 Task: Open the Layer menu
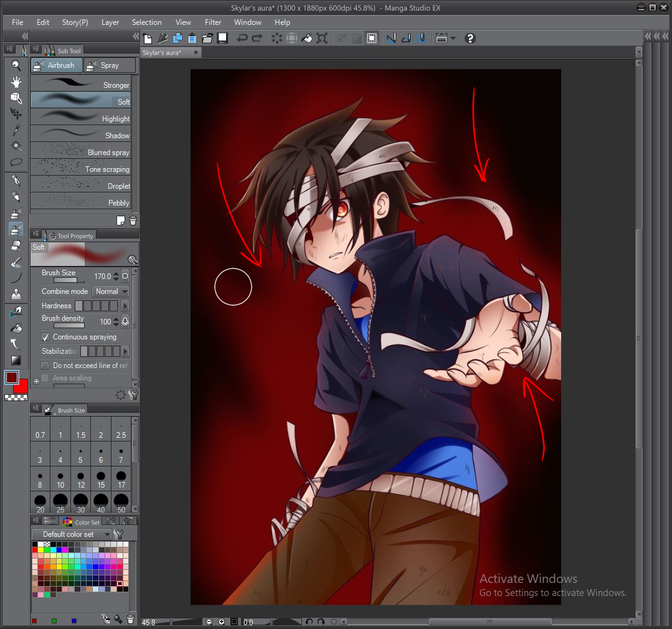(x=110, y=22)
